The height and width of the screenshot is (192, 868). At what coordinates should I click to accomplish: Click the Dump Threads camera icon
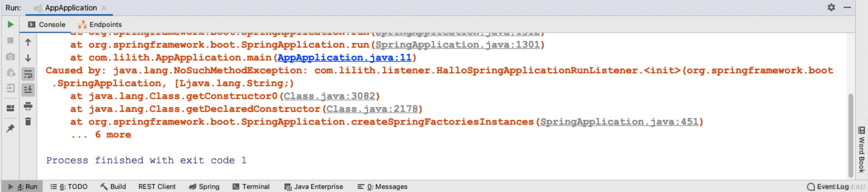point(10,56)
